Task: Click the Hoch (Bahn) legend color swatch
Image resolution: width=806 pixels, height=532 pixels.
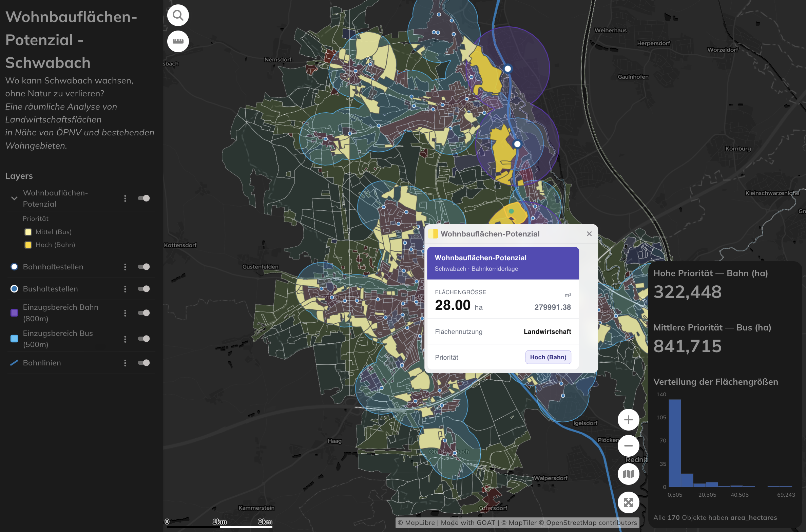Action: point(28,245)
